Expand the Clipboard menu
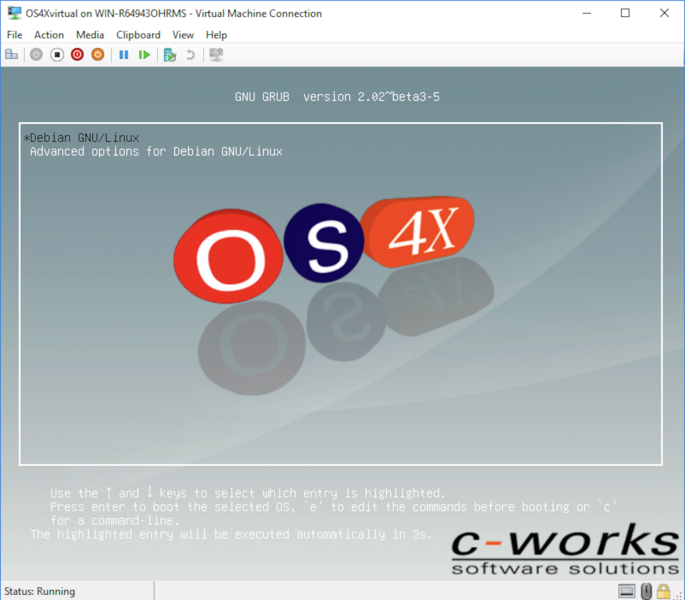Viewport: 685px width, 600px height. pyautogui.click(x=138, y=35)
